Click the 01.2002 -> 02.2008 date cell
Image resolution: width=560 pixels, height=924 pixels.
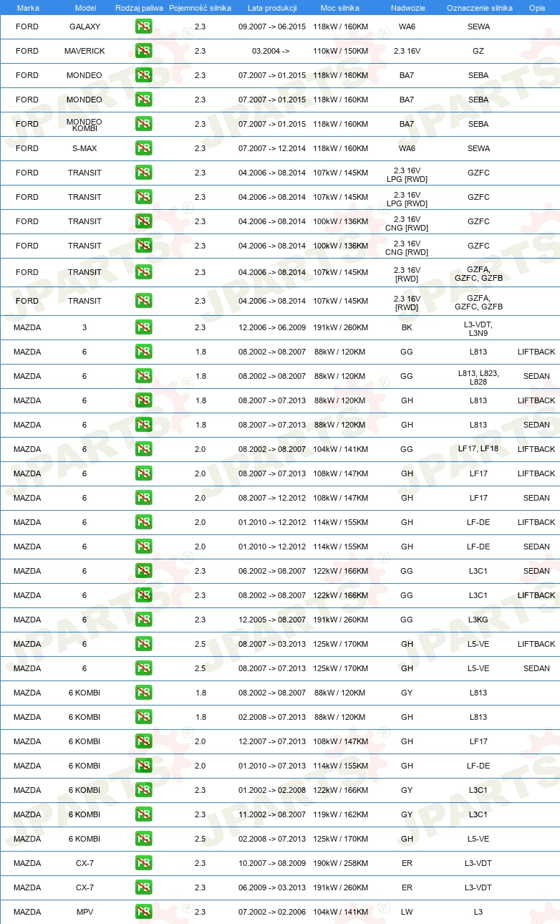(x=272, y=790)
